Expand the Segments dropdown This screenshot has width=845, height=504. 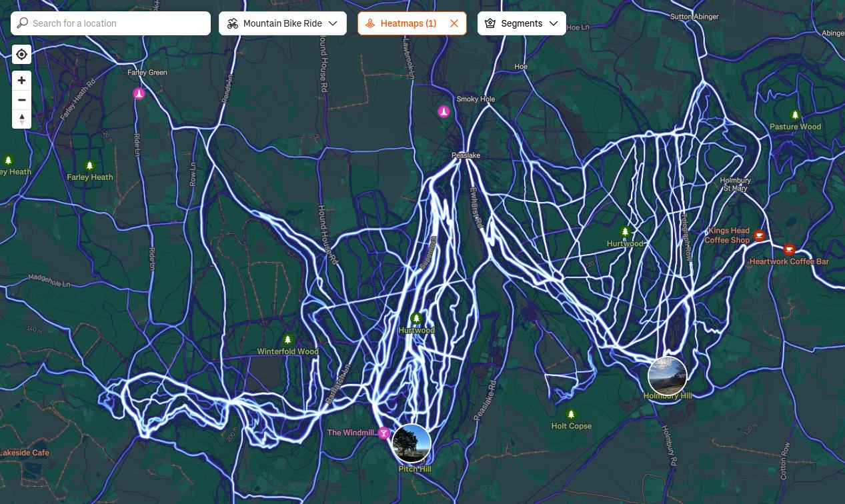[522, 23]
